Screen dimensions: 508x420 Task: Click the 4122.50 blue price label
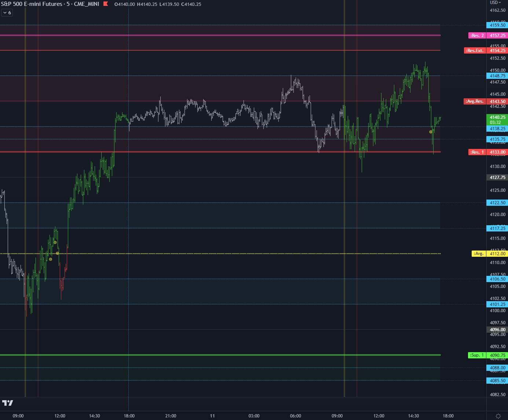pos(497,203)
